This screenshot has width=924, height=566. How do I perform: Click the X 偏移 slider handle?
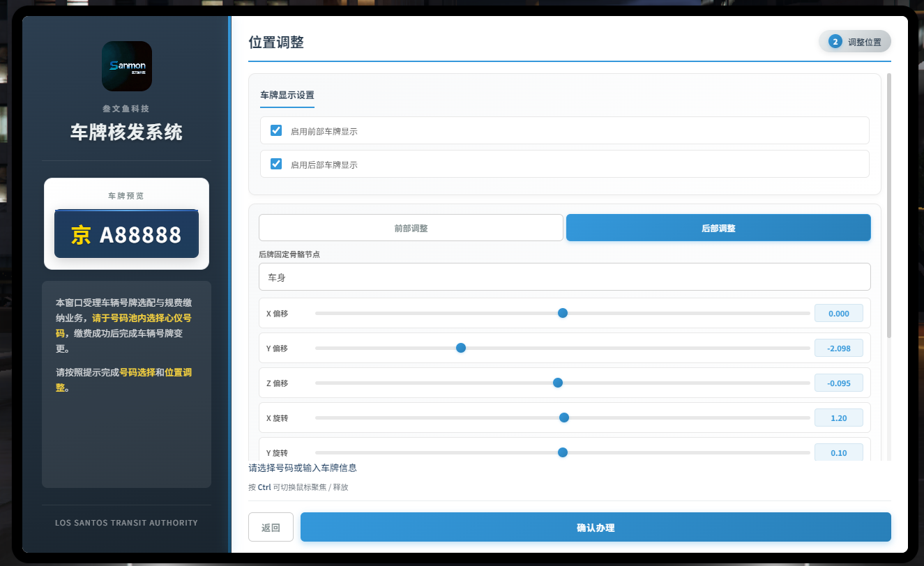[x=563, y=313]
